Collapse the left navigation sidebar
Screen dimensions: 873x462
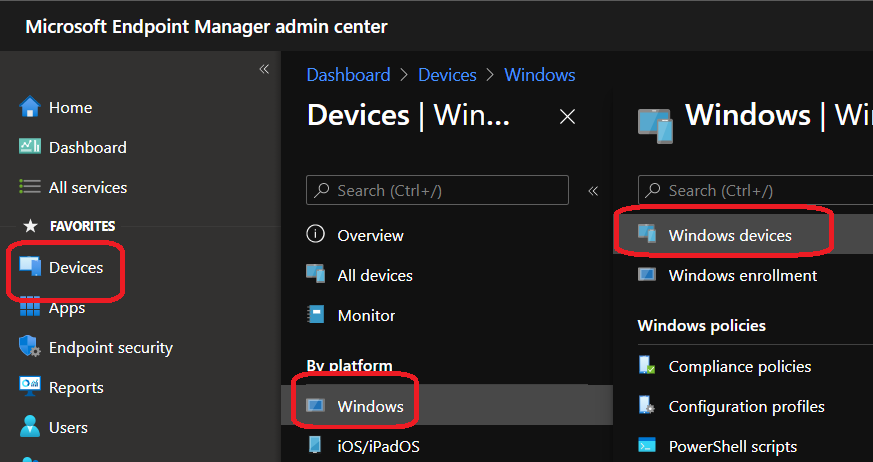click(264, 69)
